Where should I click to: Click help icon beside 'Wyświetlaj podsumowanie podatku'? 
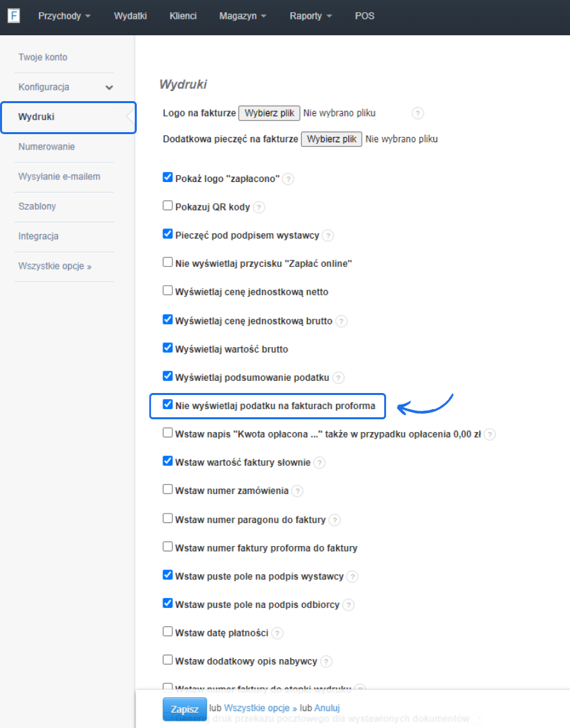click(x=339, y=378)
